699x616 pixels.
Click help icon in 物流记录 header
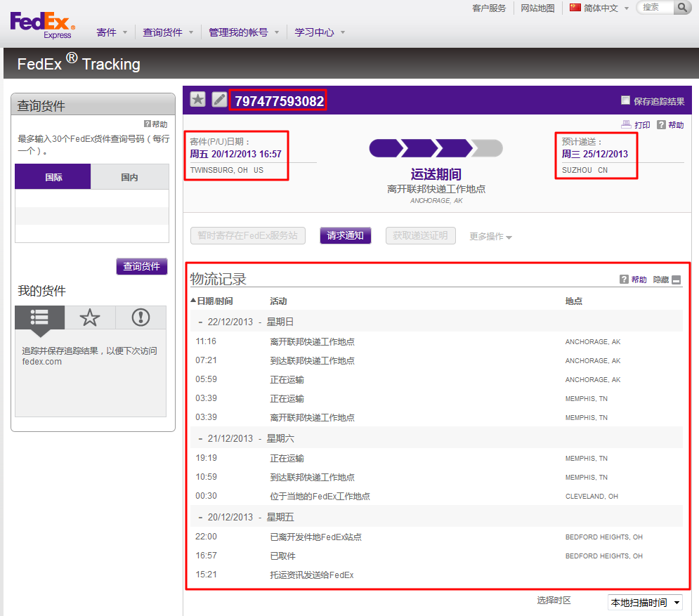click(x=624, y=280)
